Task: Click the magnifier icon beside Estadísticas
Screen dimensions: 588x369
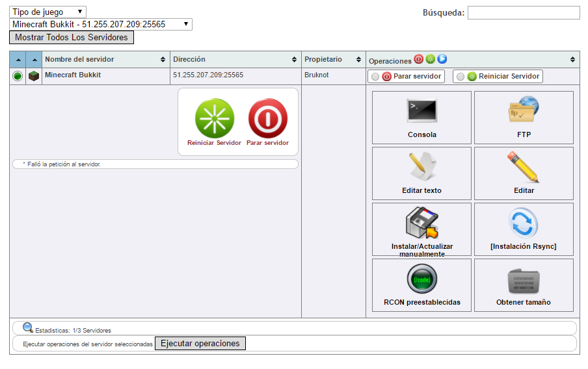Action: [28, 327]
